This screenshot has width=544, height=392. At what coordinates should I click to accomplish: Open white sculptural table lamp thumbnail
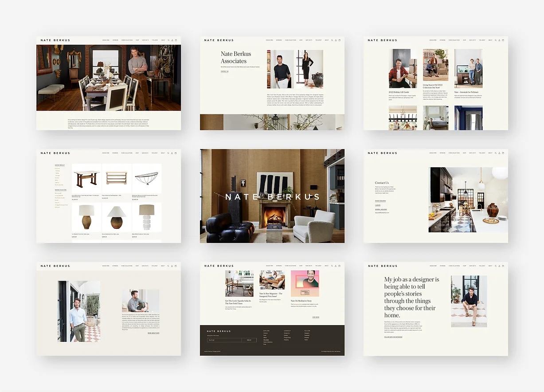point(147,217)
